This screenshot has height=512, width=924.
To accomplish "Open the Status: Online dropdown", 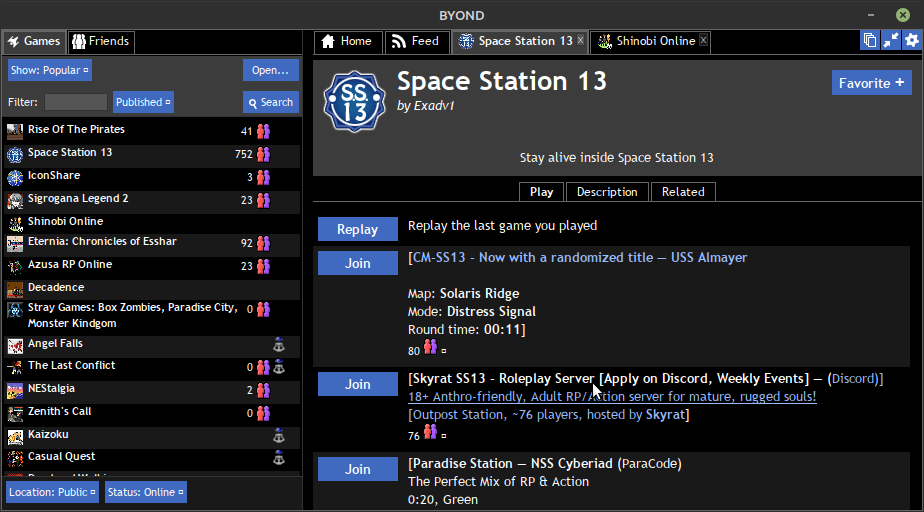I will (146, 492).
